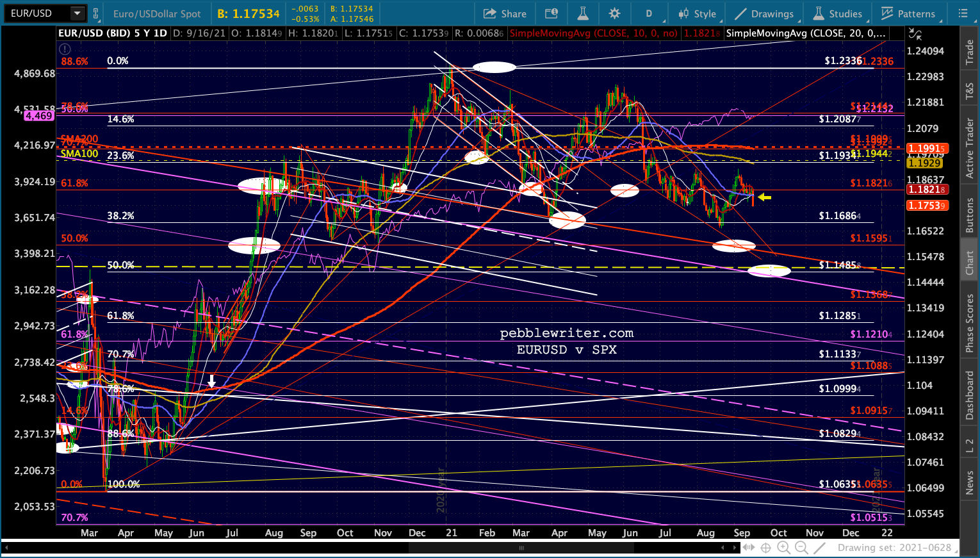Open chart settings gear icon
980x558 pixels.
pyautogui.click(x=615, y=13)
